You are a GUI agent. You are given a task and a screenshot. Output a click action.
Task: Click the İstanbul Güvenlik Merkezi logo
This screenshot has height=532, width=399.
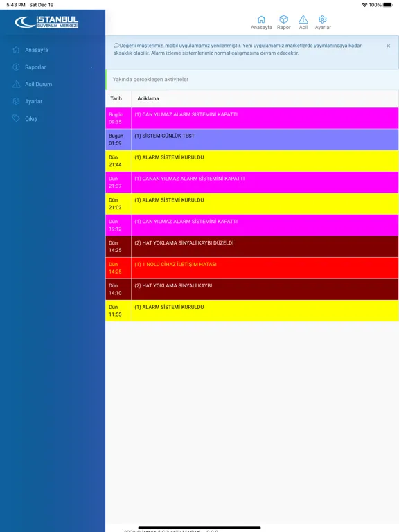[46, 22]
